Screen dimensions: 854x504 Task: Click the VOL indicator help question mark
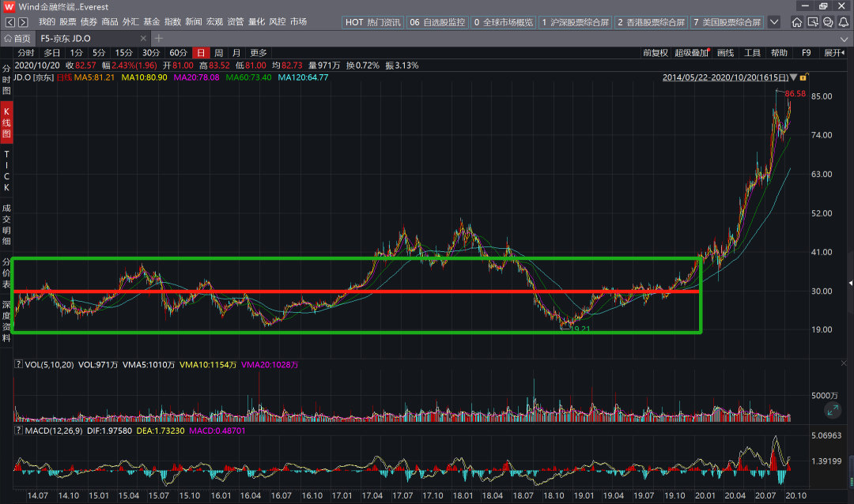pos(18,364)
